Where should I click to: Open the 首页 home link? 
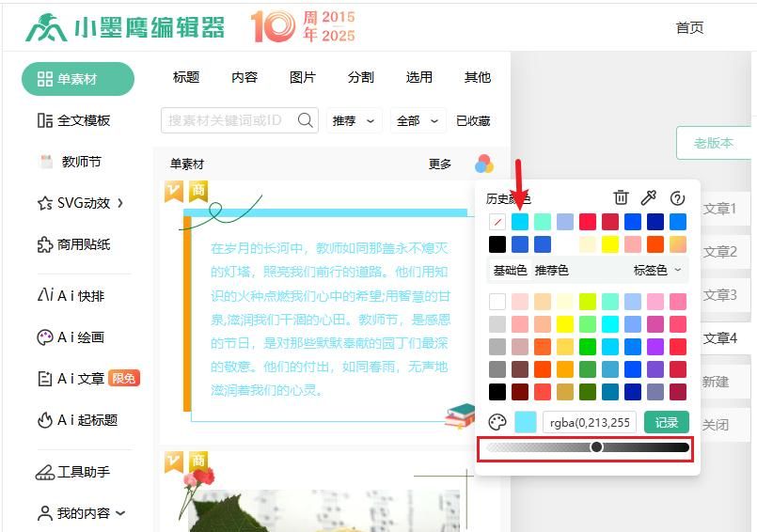[689, 27]
